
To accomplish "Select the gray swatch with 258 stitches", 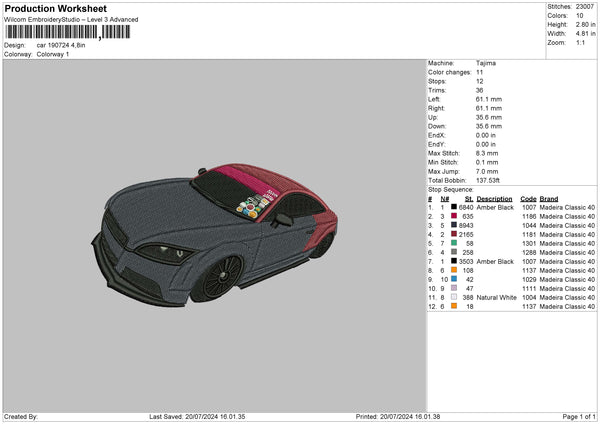I will [455, 252].
